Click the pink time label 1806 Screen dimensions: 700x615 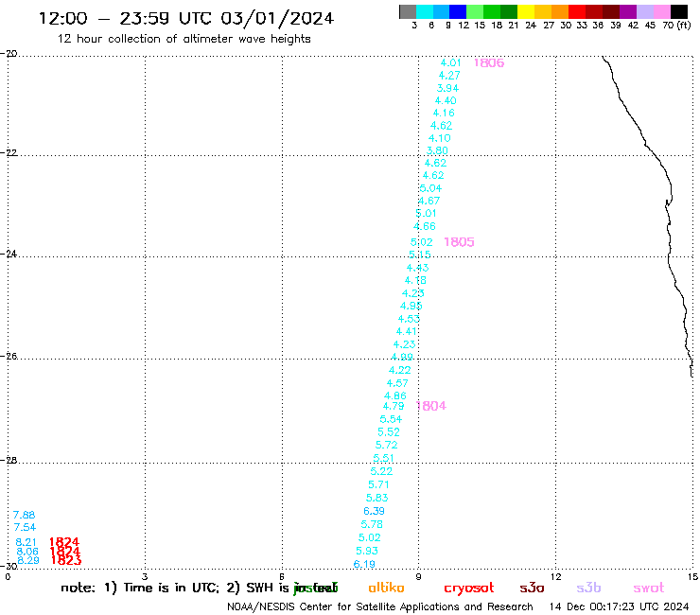489,63
